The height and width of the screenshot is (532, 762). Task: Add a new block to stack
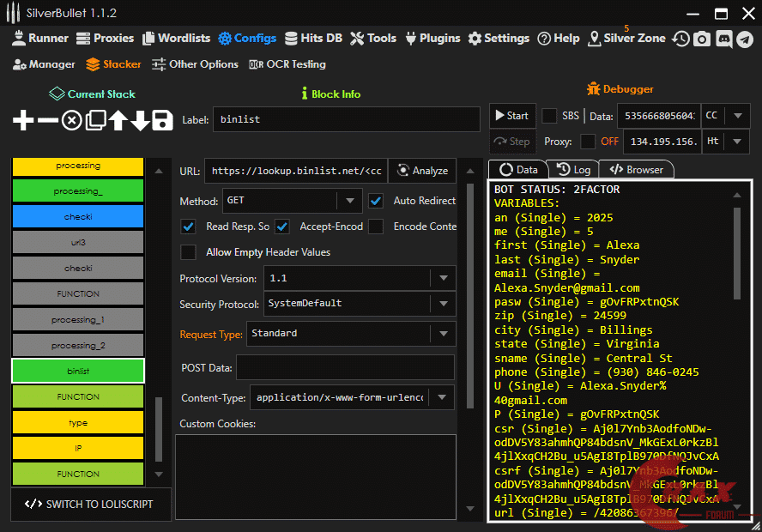[23, 120]
